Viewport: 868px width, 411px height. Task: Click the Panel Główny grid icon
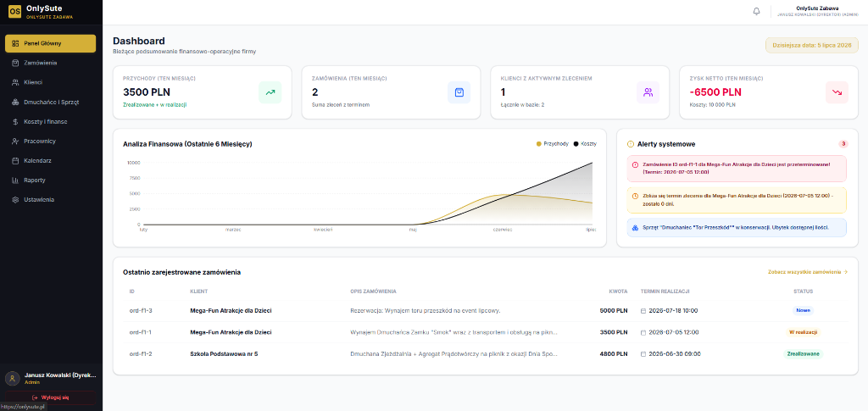click(15, 43)
